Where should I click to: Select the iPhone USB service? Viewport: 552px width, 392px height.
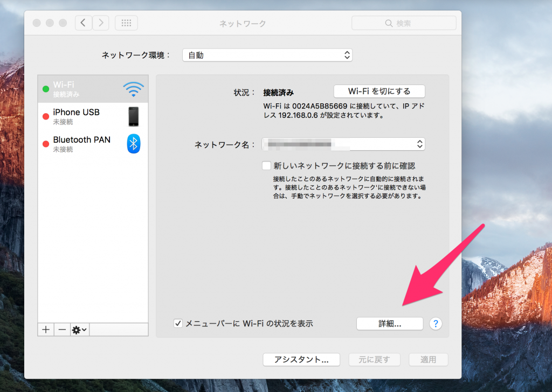pyautogui.click(x=93, y=116)
